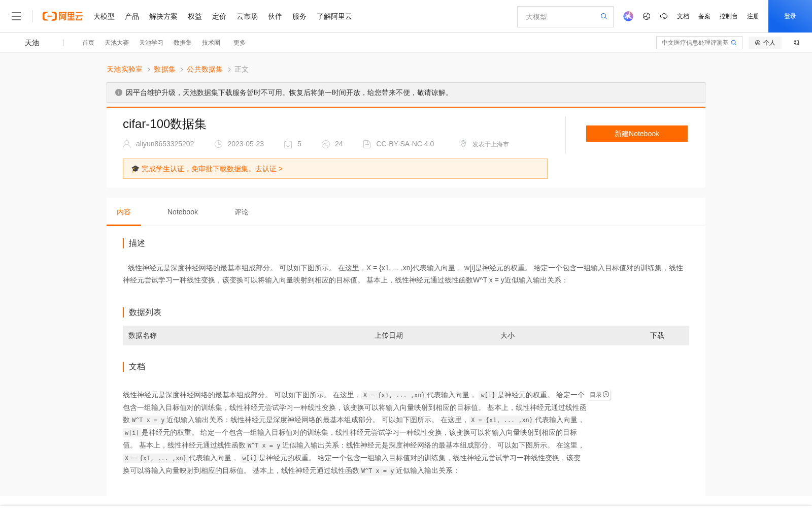Screen dimensions: 812x508
Task: Click the 文档 link in top bar
Action: 683,16
